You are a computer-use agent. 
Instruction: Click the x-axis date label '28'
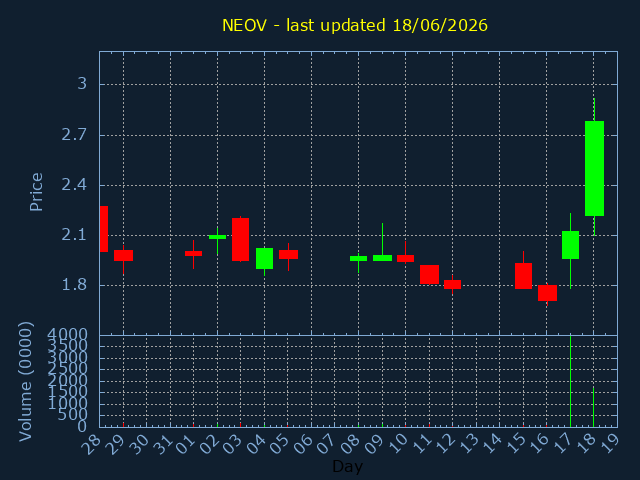coord(92,444)
